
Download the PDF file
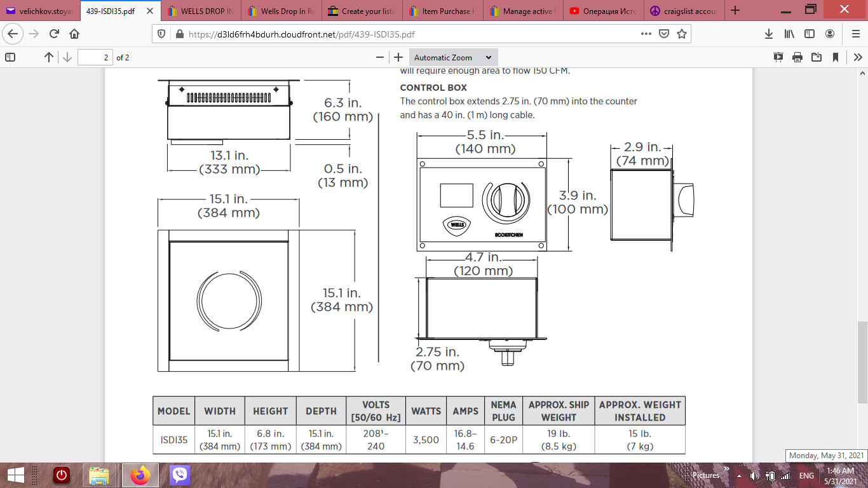point(817,57)
